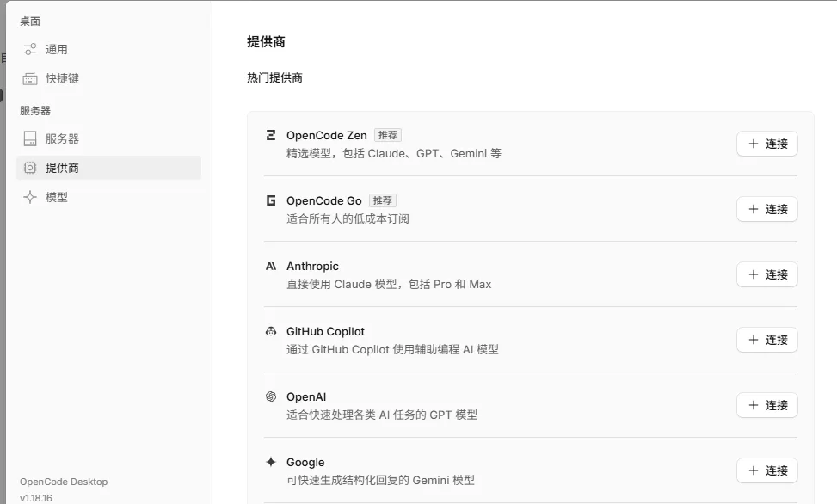Click the 直接使用 Claude 模型 description
Viewport: 837px width, 504px height.
click(389, 285)
